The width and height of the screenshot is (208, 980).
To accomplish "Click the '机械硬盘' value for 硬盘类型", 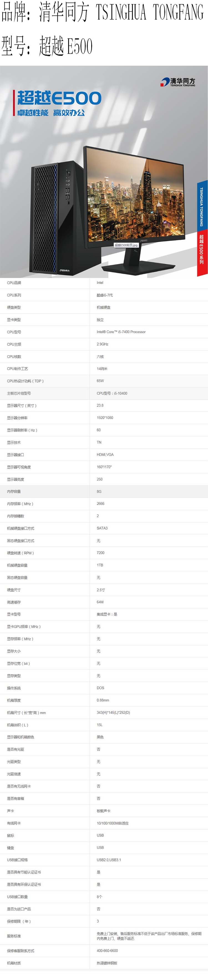I will click(x=104, y=307).
